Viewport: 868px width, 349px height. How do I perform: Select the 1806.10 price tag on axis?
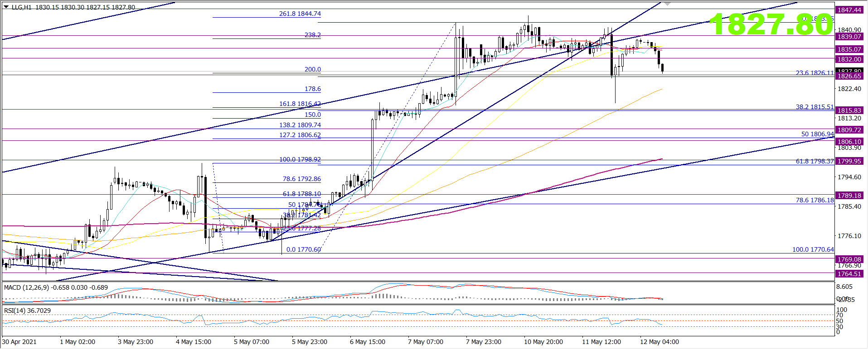coord(849,142)
